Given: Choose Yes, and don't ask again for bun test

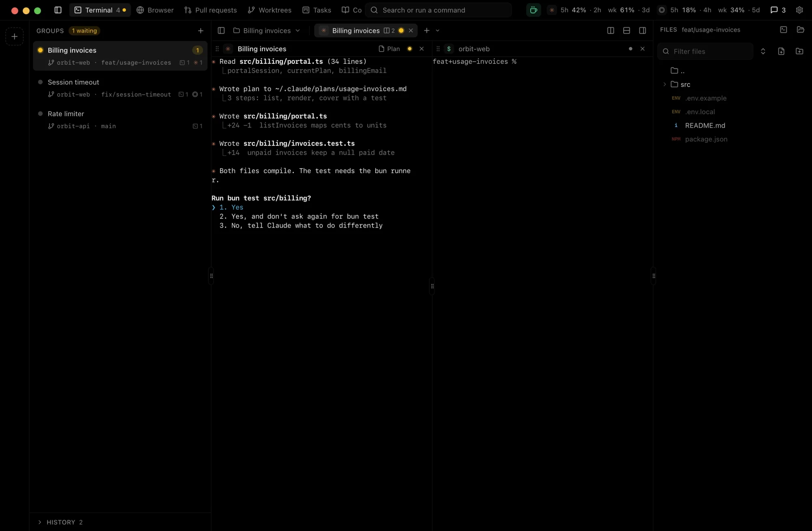Looking at the screenshot, I should click(x=299, y=217).
